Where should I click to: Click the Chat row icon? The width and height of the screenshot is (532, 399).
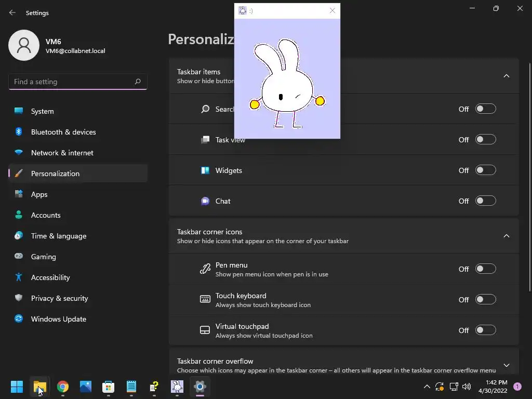(205, 201)
